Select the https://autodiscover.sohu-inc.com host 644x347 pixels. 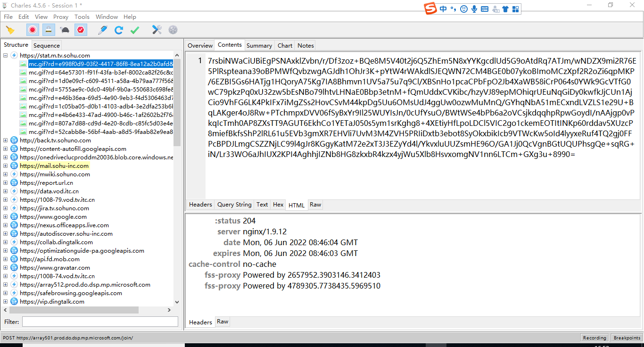coord(66,233)
